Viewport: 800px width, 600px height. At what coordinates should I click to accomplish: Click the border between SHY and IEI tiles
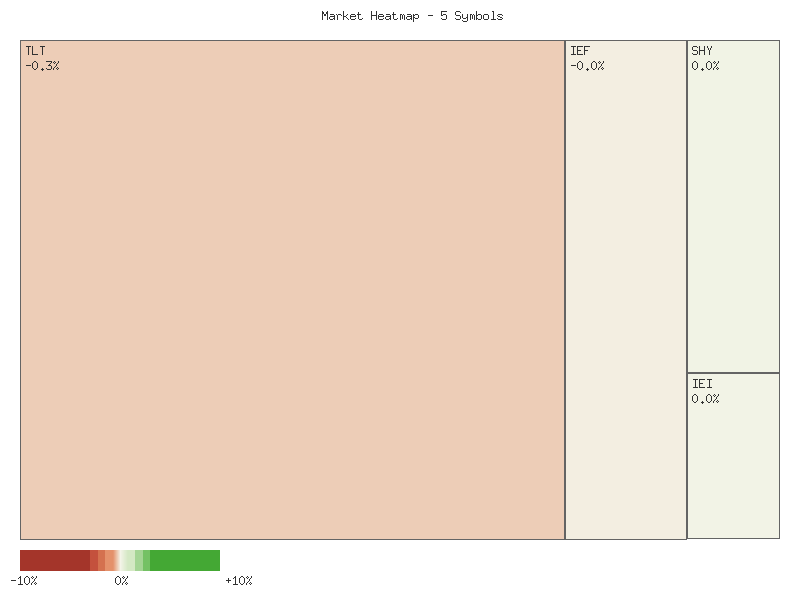[733, 372]
